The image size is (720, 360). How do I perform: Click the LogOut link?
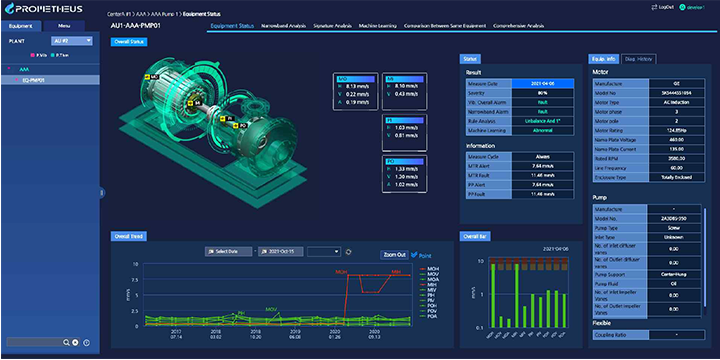[665, 7]
